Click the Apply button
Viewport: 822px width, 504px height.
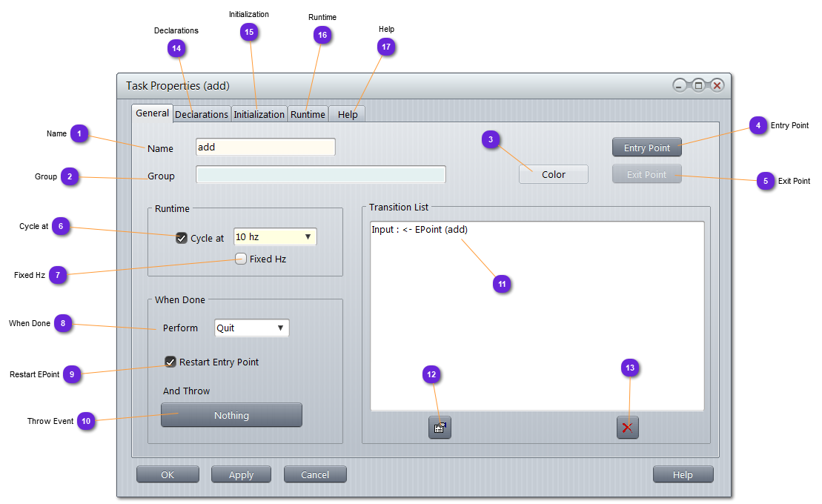pos(241,474)
